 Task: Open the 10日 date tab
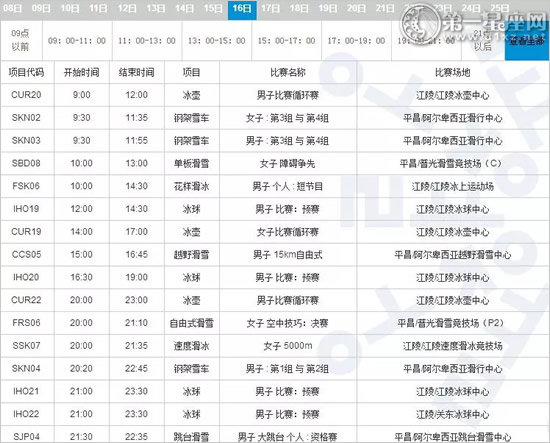pos(70,8)
